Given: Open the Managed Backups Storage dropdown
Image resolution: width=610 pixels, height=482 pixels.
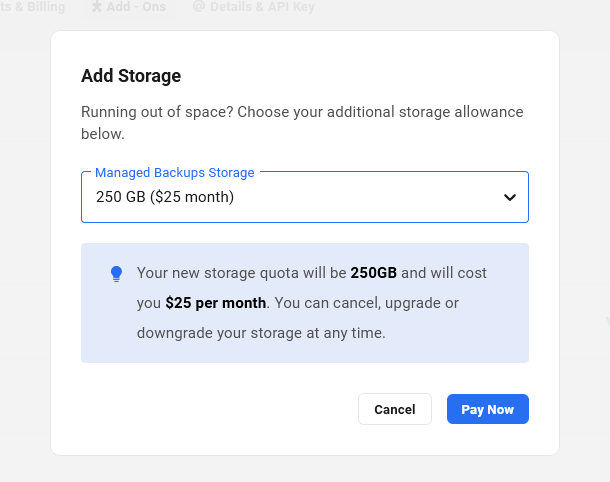Looking at the screenshot, I should coord(305,197).
